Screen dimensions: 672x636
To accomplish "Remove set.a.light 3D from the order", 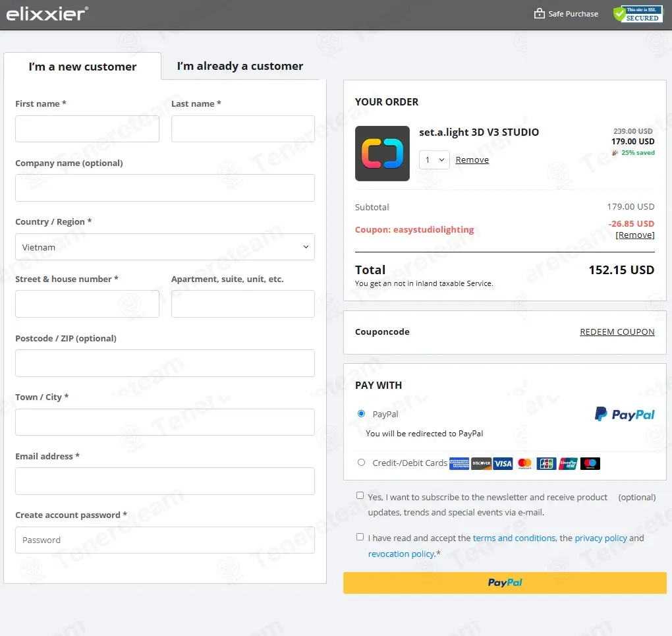I will coord(472,160).
